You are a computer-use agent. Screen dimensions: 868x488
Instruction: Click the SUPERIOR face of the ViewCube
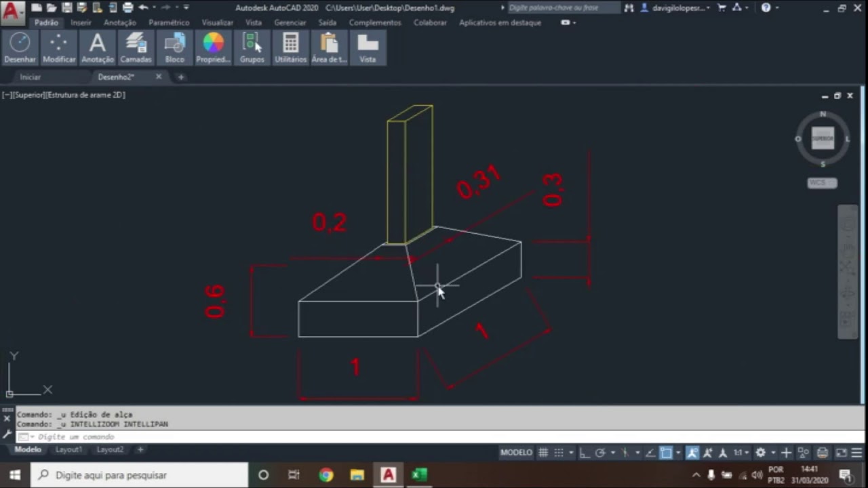823,138
